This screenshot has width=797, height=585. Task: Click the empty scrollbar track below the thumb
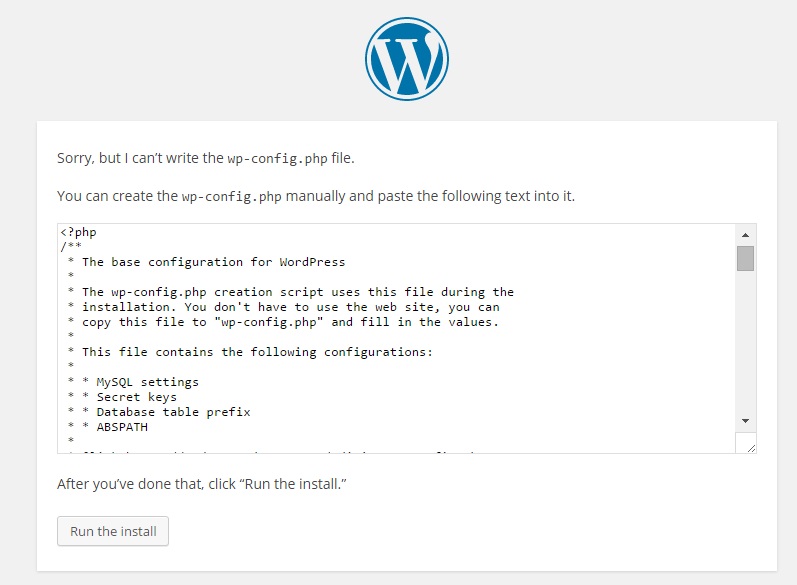pos(745,341)
